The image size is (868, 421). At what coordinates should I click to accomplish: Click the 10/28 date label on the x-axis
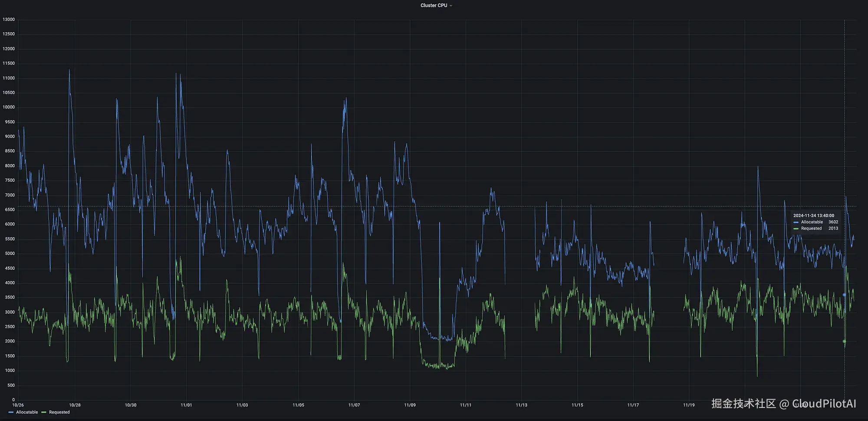click(x=75, y=405)
